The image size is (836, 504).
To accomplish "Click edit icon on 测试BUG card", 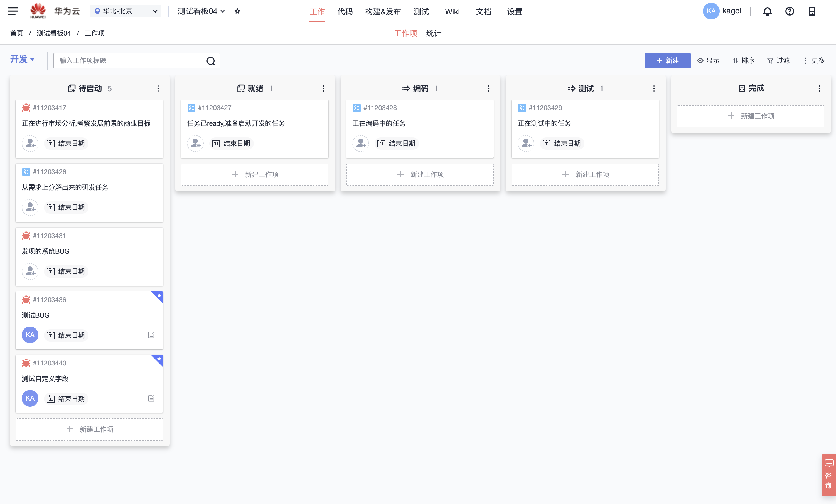I will coord(151,335).
